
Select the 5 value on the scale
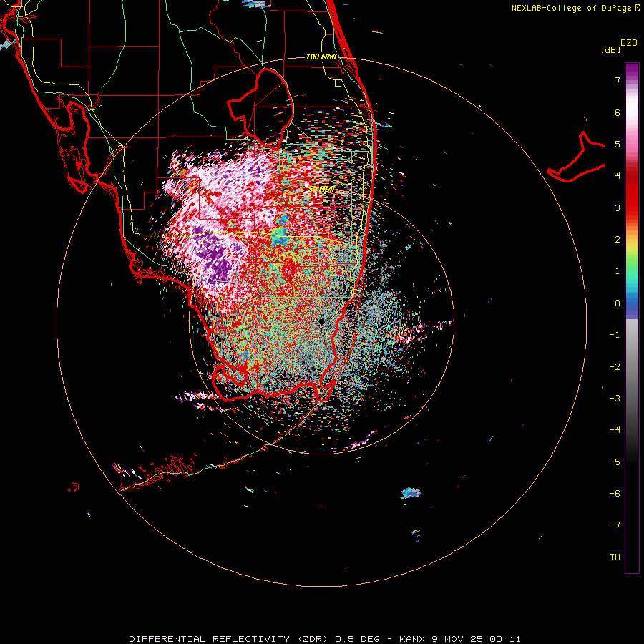[x=618, y=144]
